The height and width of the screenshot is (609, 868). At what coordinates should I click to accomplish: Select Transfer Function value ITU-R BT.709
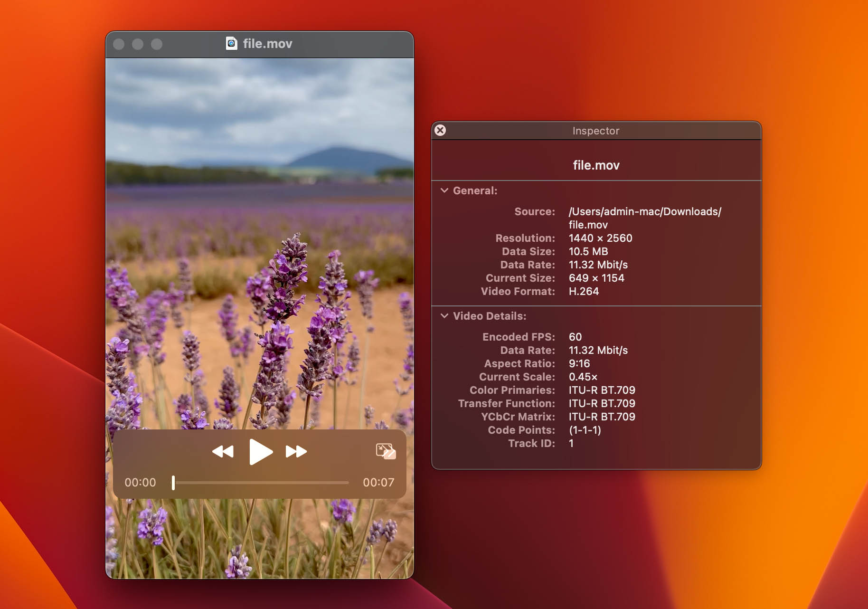(x=602, y=403)
